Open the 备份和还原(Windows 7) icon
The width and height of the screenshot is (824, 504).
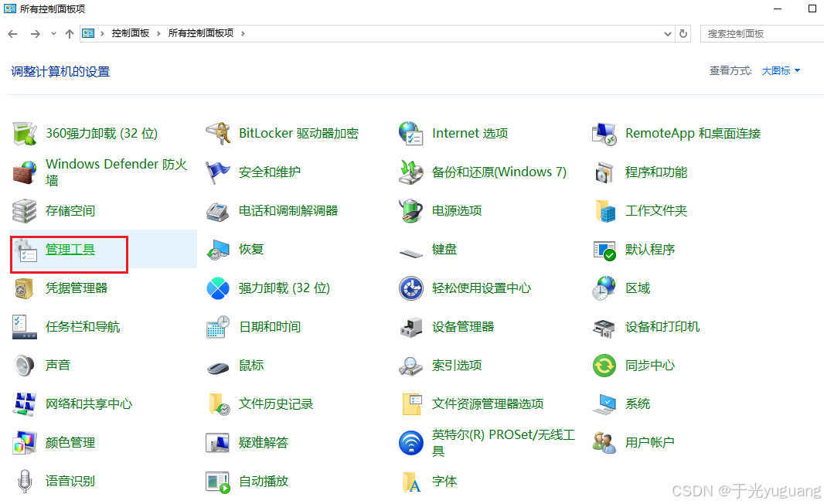click(x=411, y=172)
